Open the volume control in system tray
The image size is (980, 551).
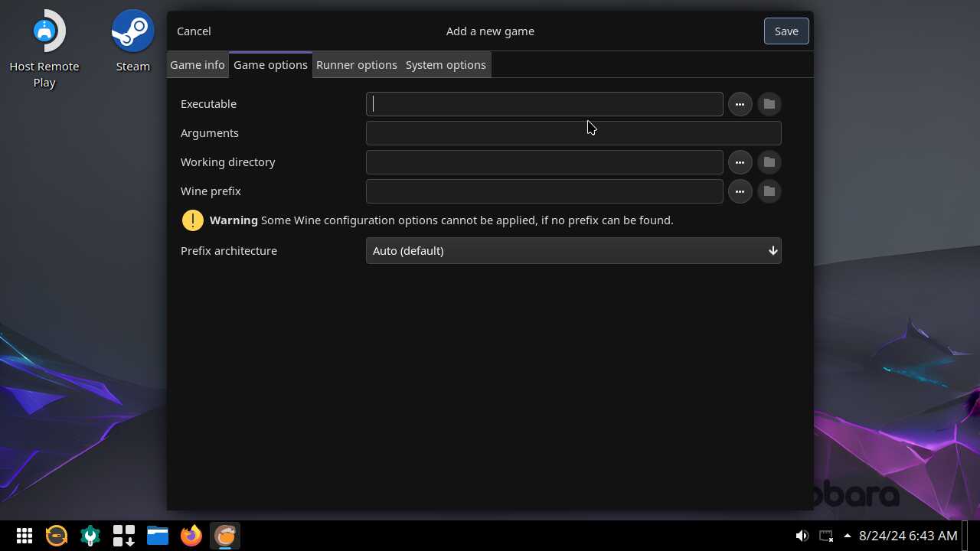tap(802, 536)
